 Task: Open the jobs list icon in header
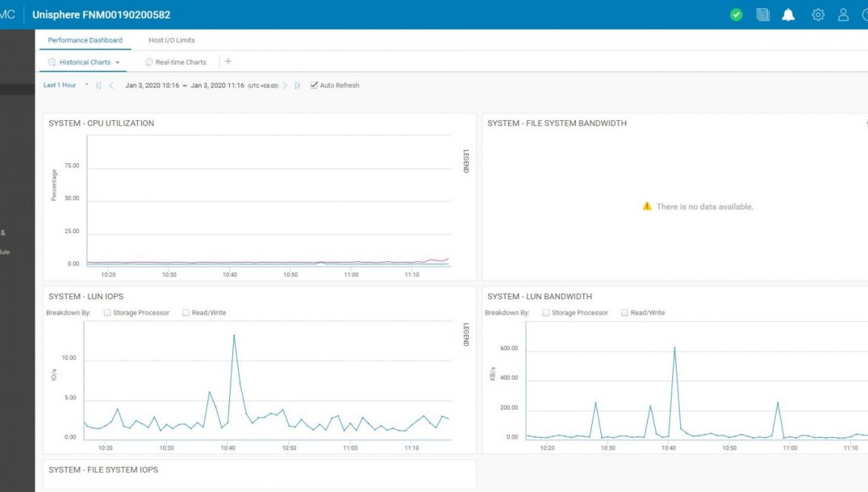(763, 15)
